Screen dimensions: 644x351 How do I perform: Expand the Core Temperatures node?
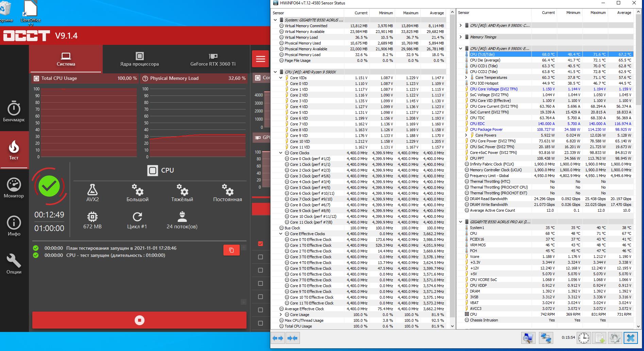466,77
